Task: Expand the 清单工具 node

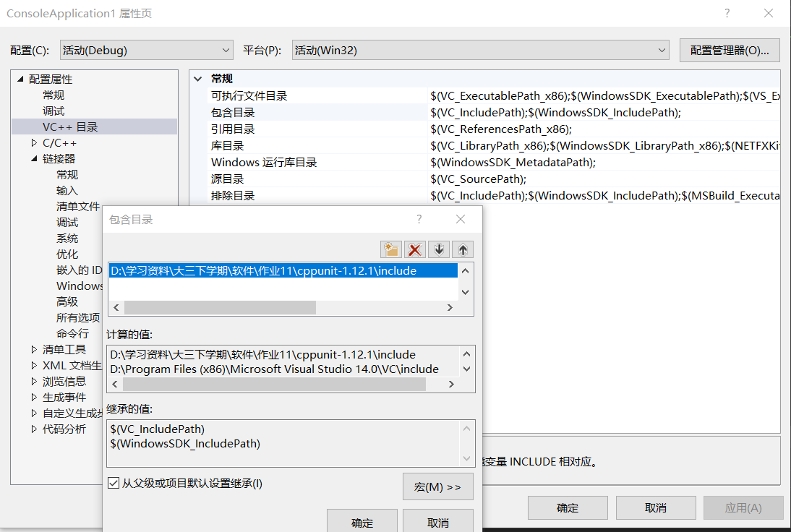Action: 33,349
